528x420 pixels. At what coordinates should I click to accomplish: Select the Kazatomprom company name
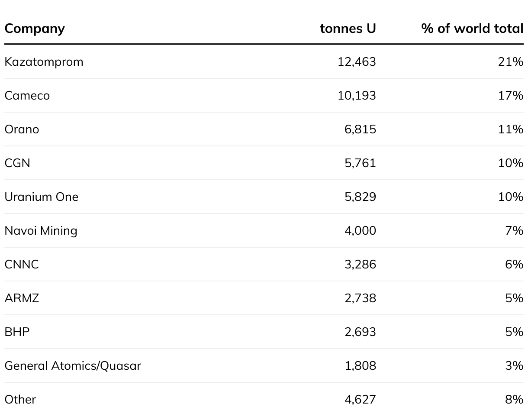(44, 62)
